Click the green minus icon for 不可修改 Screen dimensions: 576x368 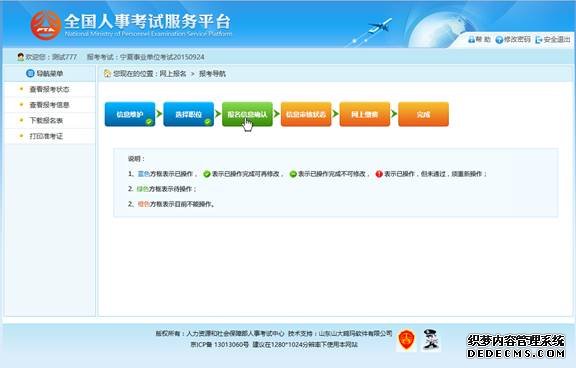(x=293, y=174)
